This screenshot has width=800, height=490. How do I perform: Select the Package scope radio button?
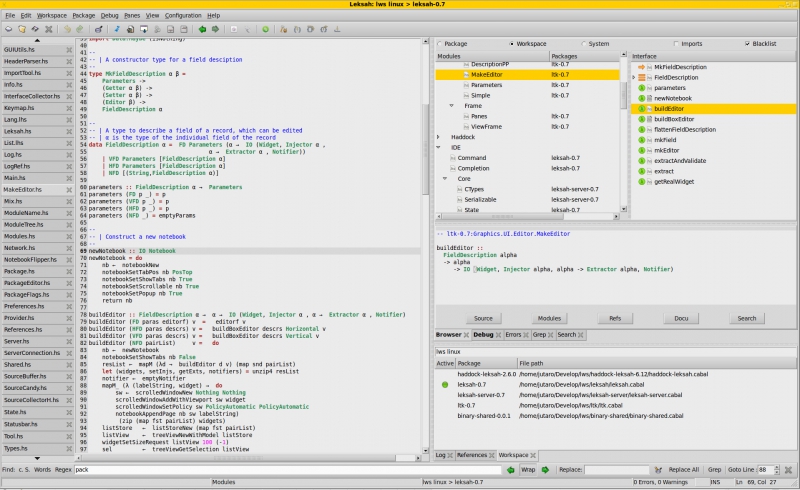pos(440,44)
